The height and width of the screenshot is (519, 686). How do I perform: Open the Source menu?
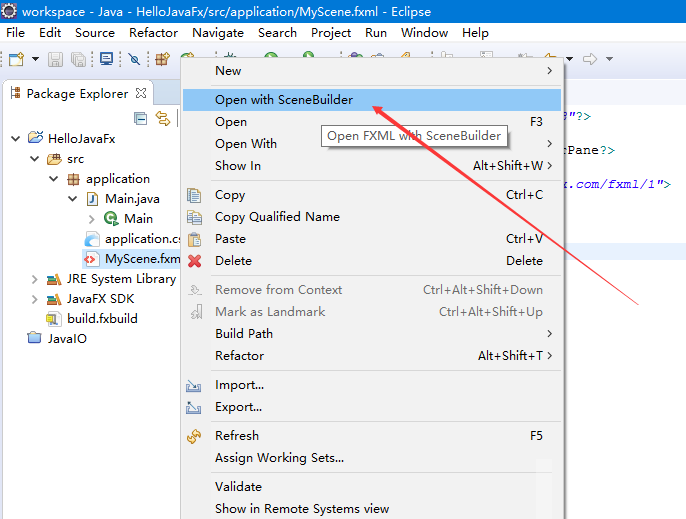point(95,33)
